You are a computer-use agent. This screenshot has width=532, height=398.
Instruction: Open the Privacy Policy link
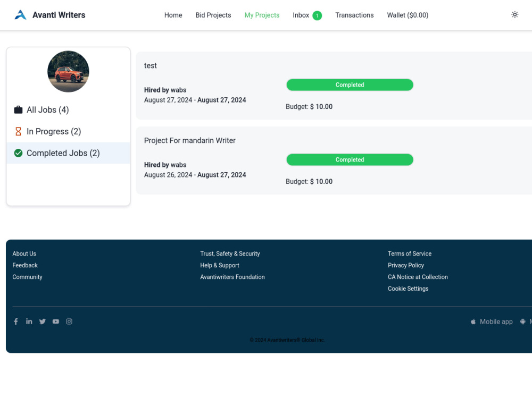pyautogui.click(x=406, y=266)
